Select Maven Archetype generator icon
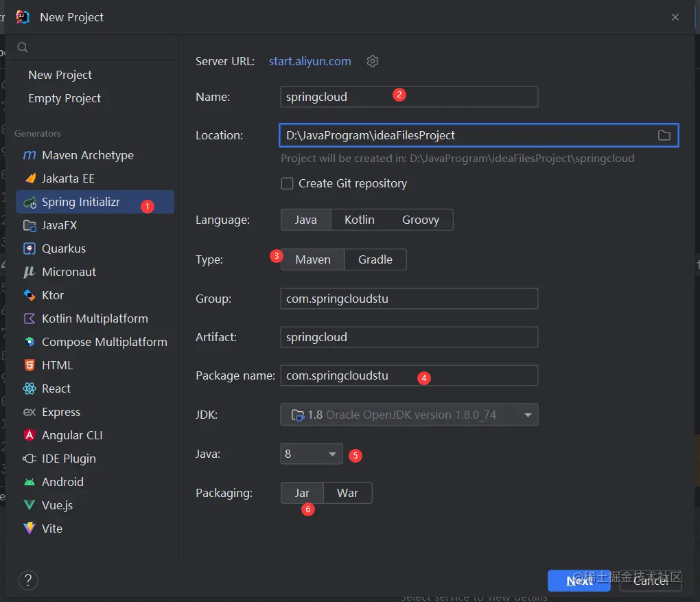 (x=30, y=155)
